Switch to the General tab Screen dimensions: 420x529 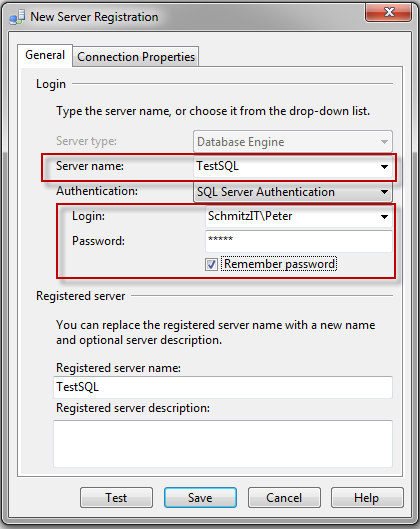click(45, 55)
